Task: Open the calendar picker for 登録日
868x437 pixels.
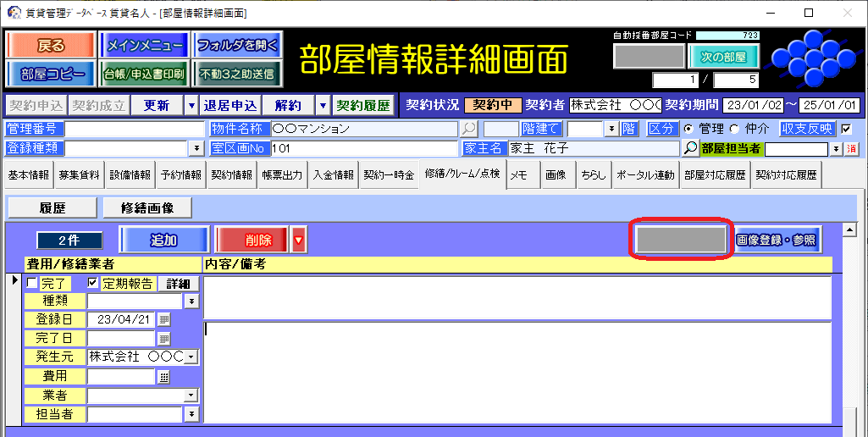Action: [164, 319]
